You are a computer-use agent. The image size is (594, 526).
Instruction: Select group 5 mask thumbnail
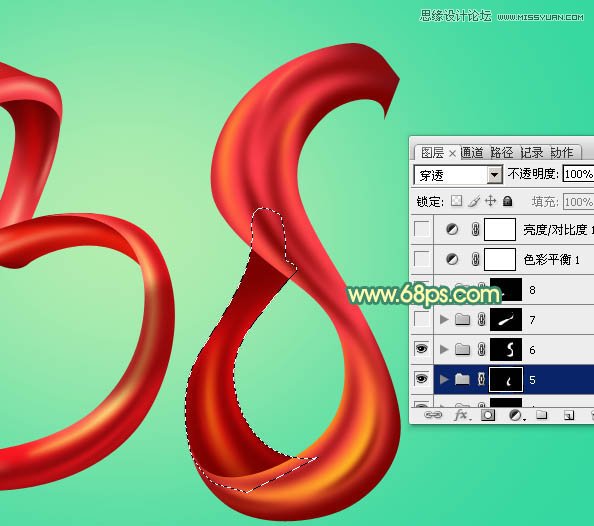click(506, 379)
